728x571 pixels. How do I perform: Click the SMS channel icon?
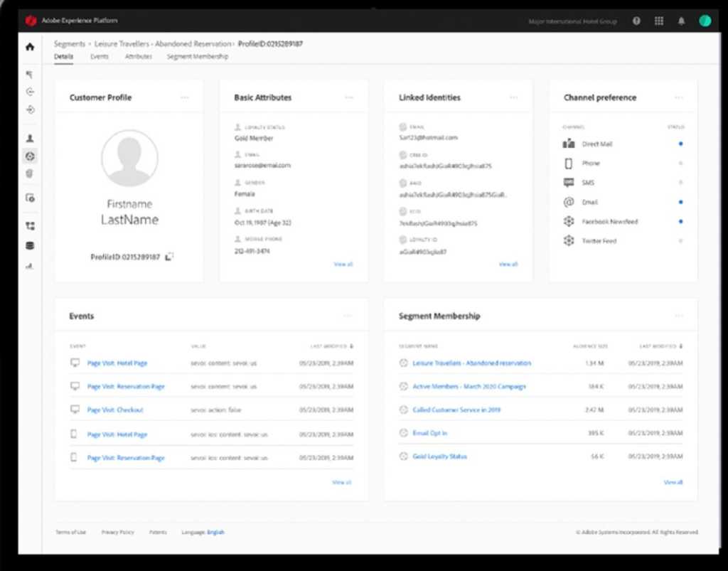[569, 183]
